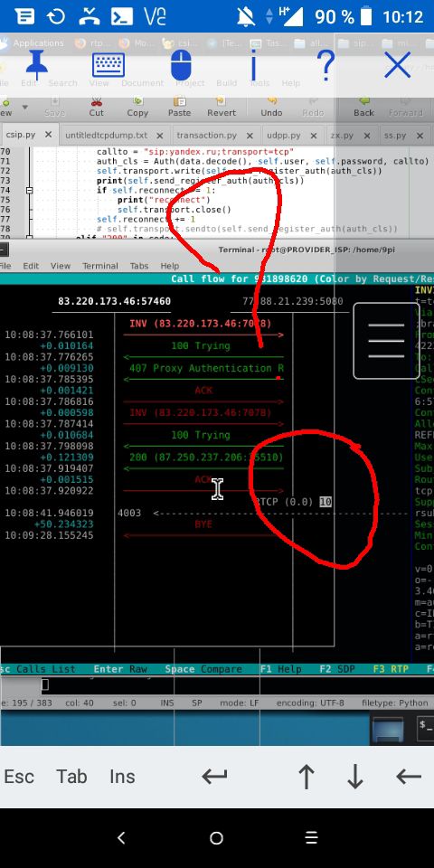Click Revert in the Geany toolbar

click(x=222, y=107)
